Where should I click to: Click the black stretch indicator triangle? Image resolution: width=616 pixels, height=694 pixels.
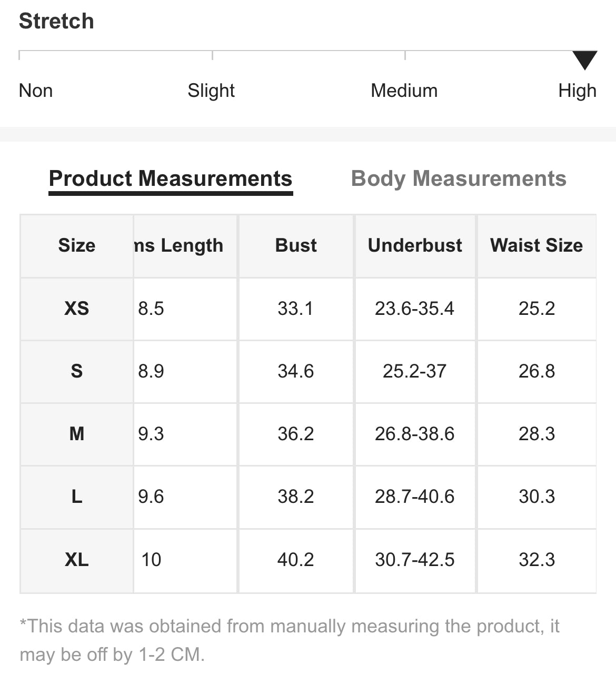point(584,60)
